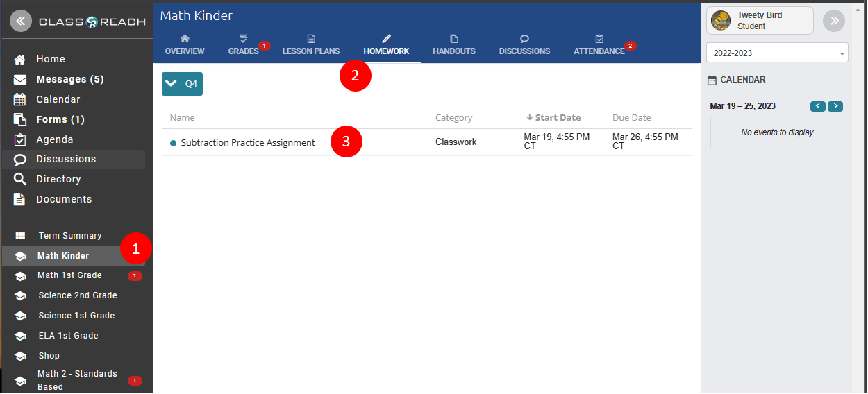Open the Documents file icon
The image size is (868, 394).
(x=20, y=199)
